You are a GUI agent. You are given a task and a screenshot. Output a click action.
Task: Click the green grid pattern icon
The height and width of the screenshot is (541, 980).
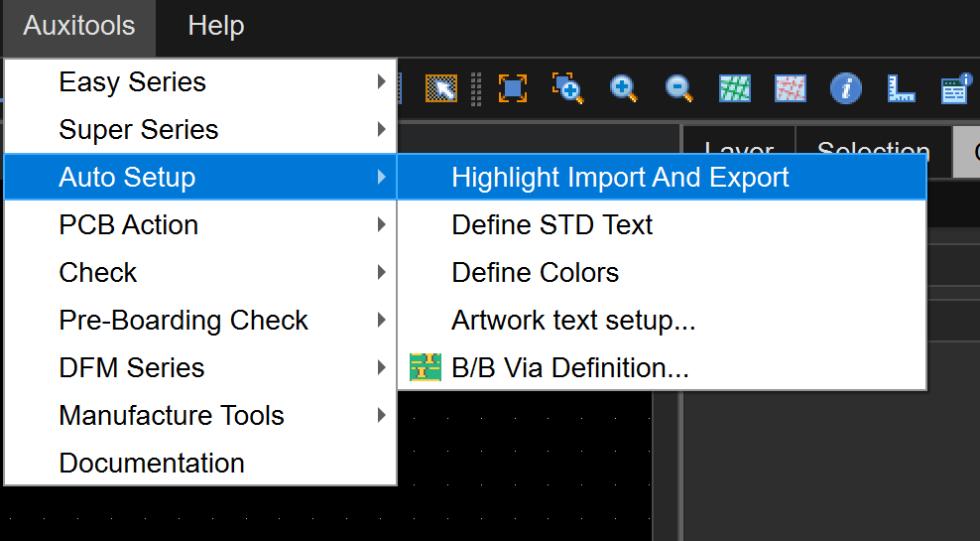pos(735,89)
